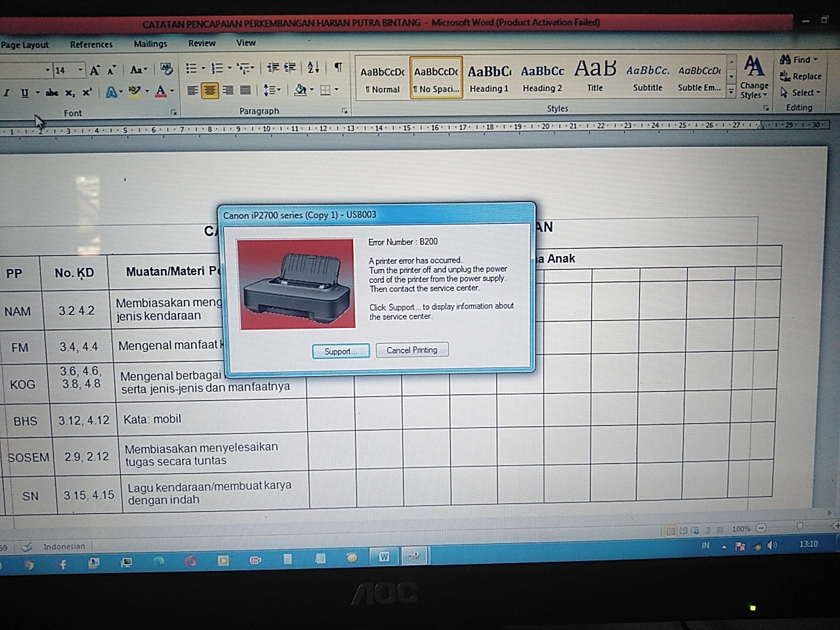Apply the Title style
The width and height of the screenshot is (840, 630).
(595, 77)
